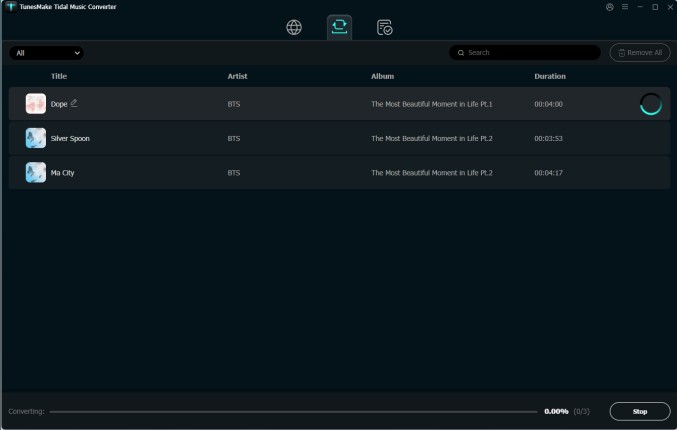Click the (0/3) conversion counter
Viewport: 677px width, 430px height.
(x=582, y=411)
